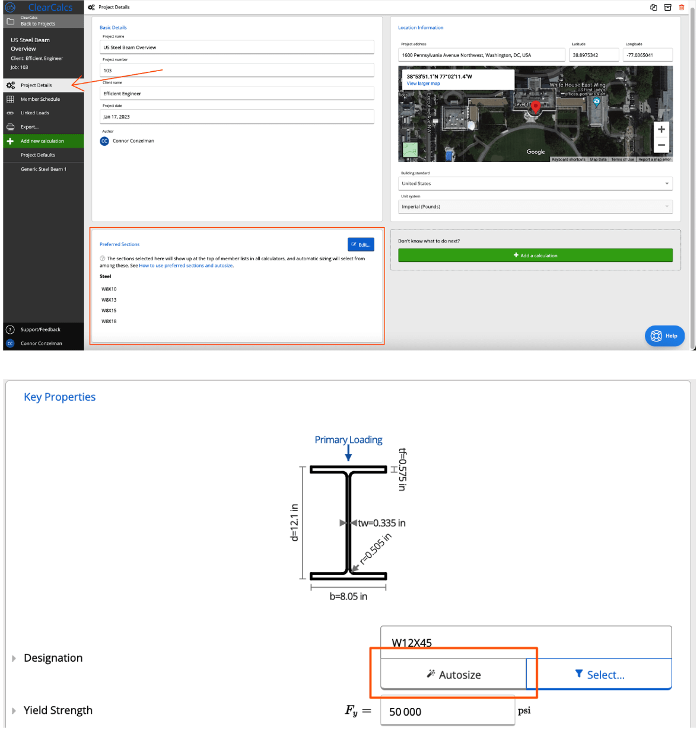Click the View larger map link
Image resolution: width=700 pixels, height=734 pixels.
click(x=423, y=84)
